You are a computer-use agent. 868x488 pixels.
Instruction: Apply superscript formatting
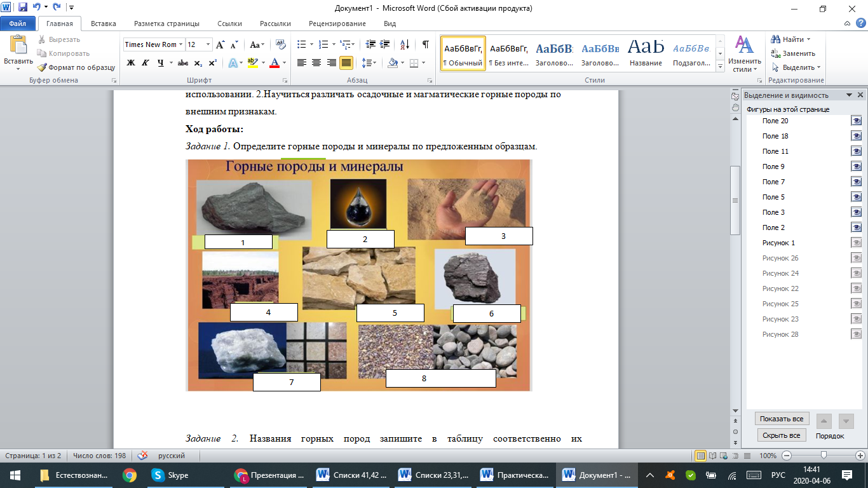pyautogui.click(x=213, y=62)
